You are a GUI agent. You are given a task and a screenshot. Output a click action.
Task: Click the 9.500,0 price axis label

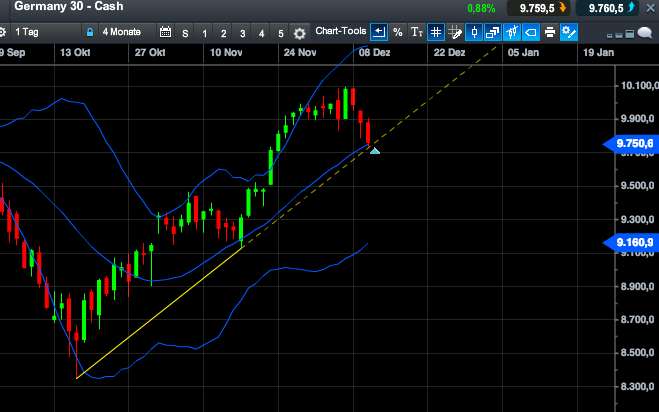pos(638,186)
